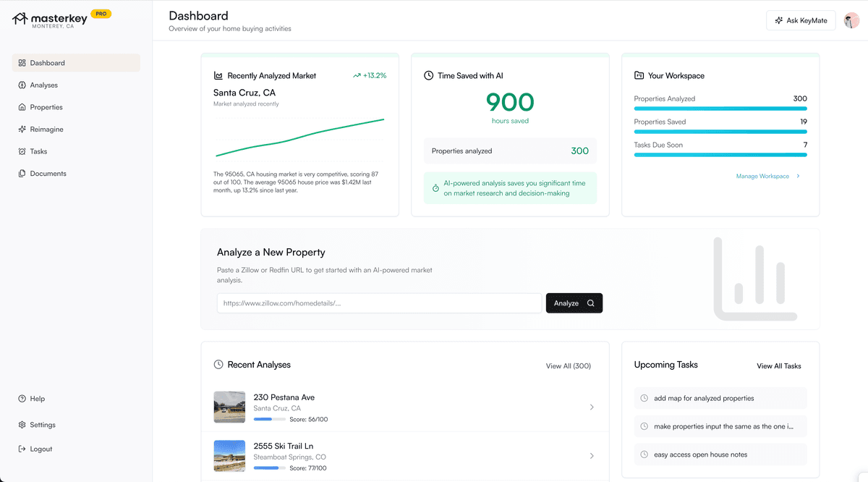Open the Properties section icon

pyautogui.click(x=22, y=107)
